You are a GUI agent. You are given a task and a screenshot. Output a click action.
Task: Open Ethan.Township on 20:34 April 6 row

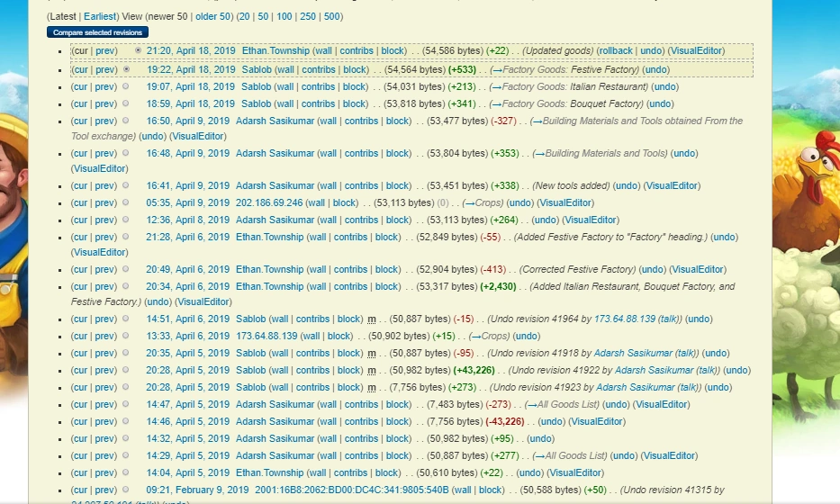[x=269, y=286]
